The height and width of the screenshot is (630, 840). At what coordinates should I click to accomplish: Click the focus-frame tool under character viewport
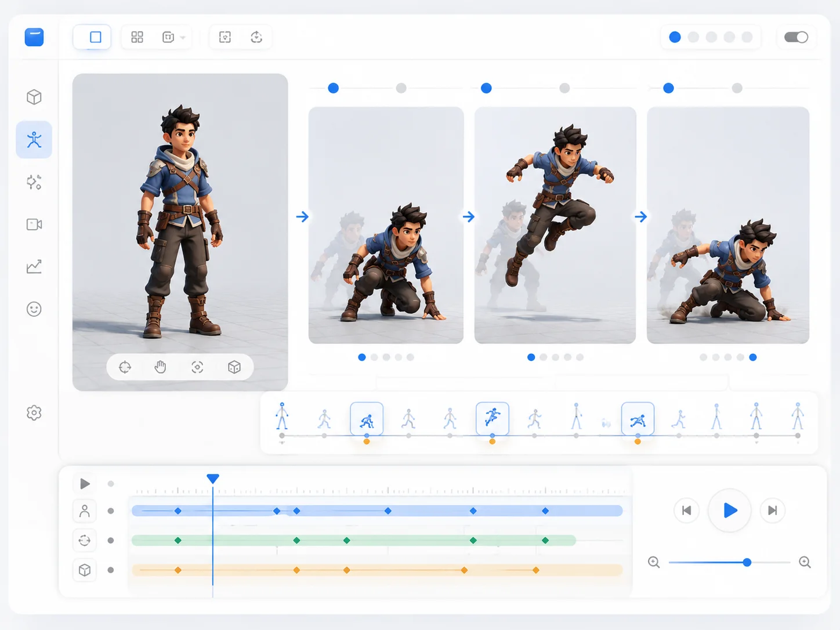tap(197, 367)
